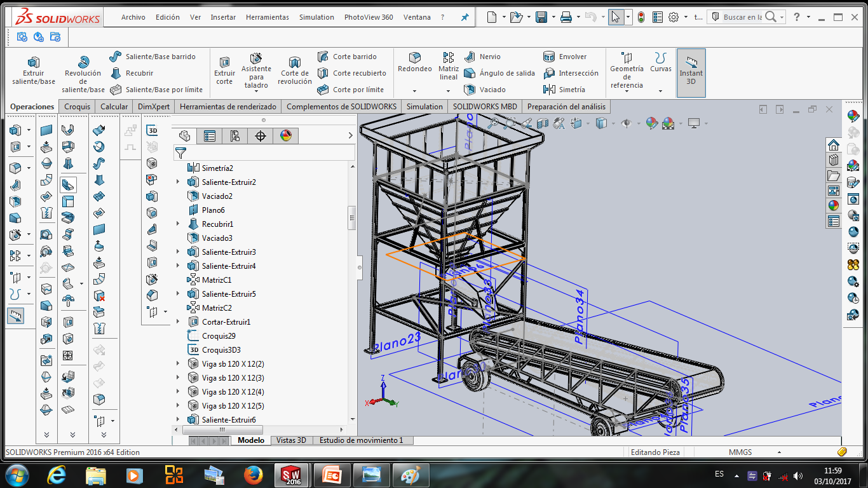Select Extruir saliente/base tool
Viewport: 868px width, 488px height.
click(34, 70)
